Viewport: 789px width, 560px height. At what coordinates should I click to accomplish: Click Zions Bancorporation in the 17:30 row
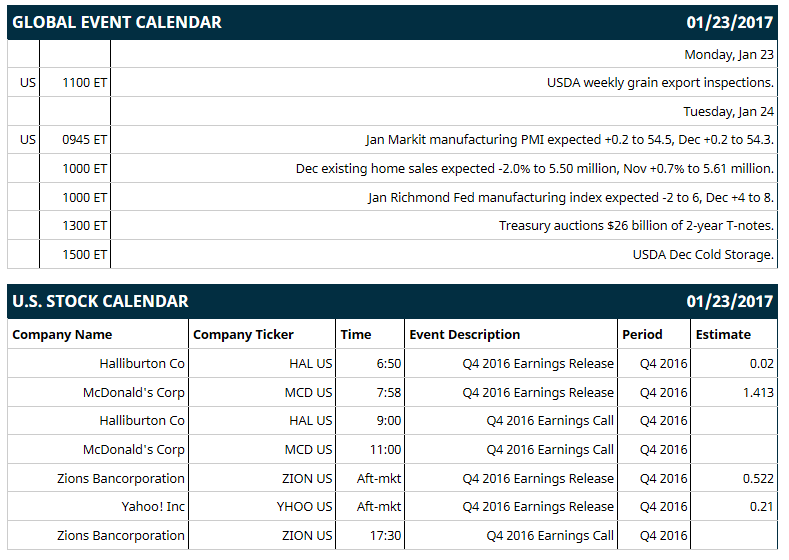121,535
